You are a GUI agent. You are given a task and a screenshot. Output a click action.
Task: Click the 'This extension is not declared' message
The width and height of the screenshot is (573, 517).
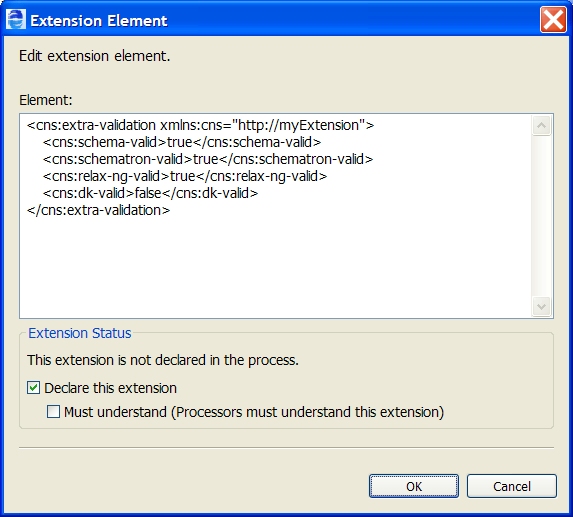click(163, 360)
